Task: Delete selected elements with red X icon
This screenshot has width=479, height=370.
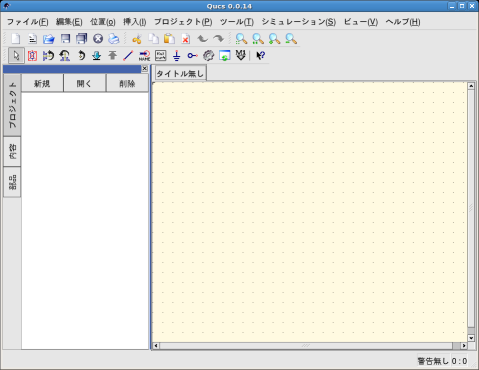Action: [186, 39]
